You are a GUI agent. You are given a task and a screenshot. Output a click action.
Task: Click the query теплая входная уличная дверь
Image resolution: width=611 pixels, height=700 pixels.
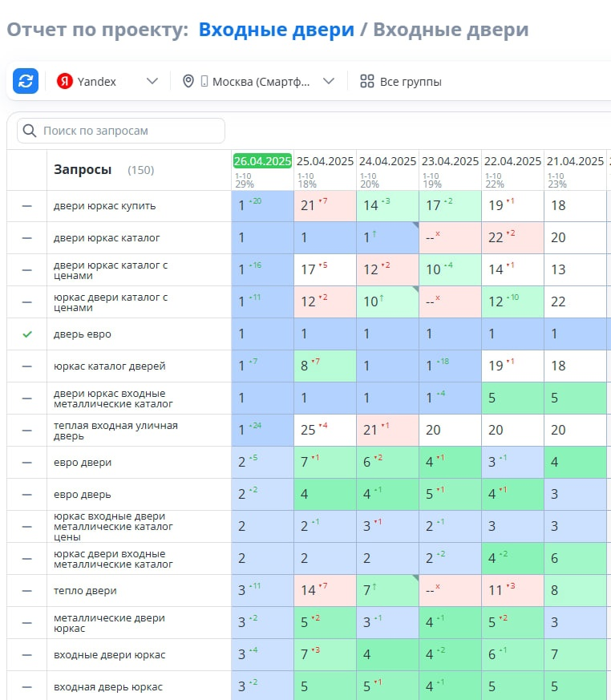coord(115,431)
